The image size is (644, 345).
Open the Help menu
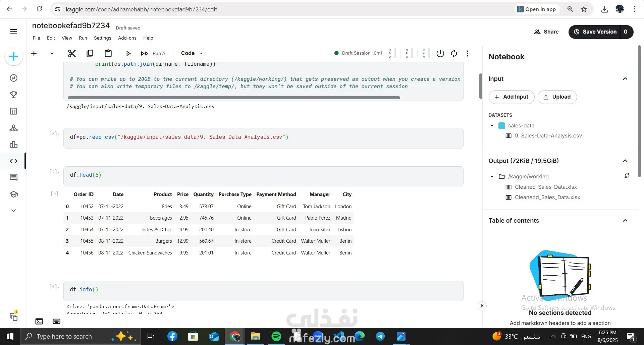[x=148, y=38]
